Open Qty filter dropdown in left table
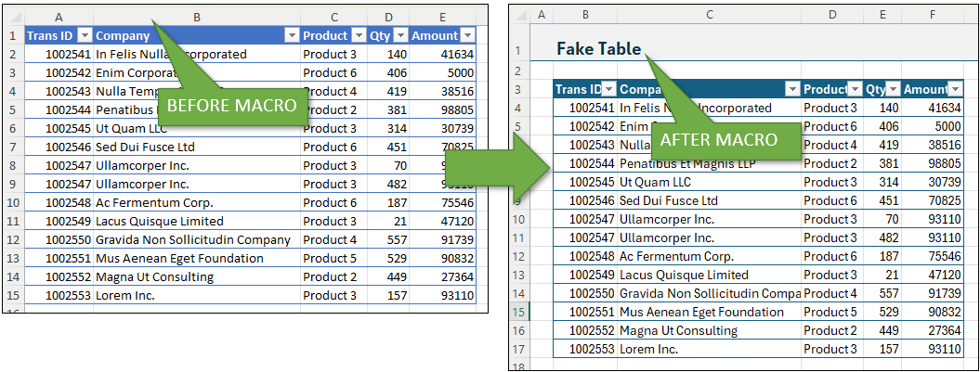The image size is (980, 372). (x=401, y=35)
